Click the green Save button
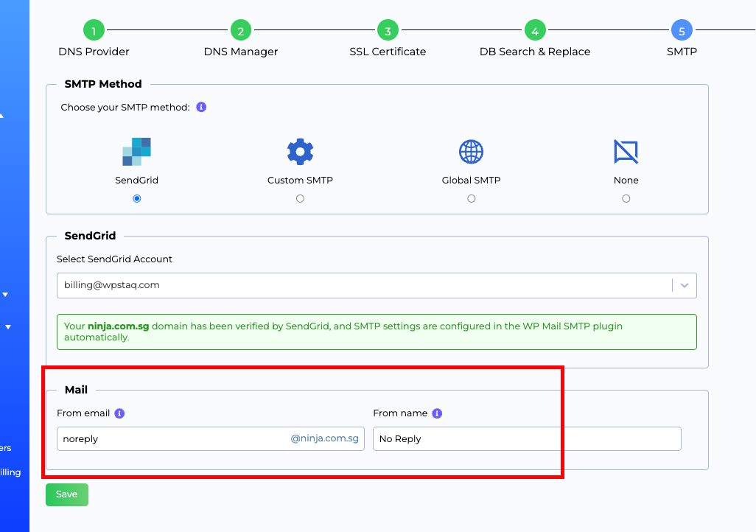 point(67,494)
